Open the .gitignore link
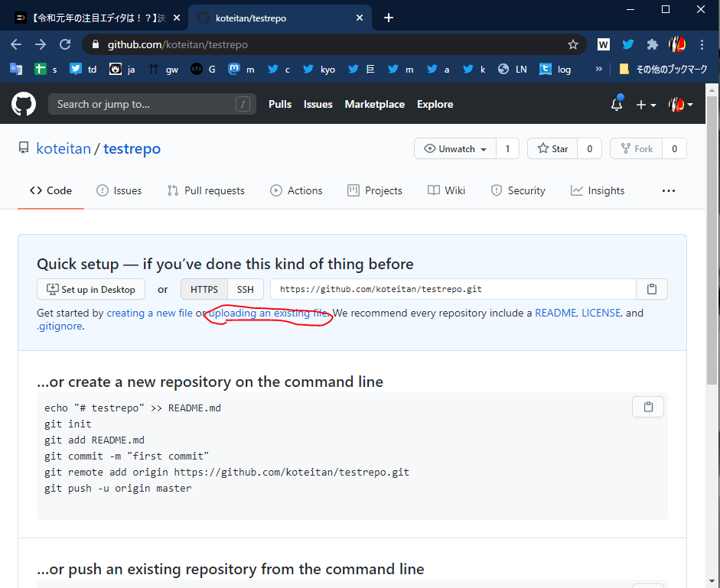Viewport: 720px width, 588px height. (60, 326)
